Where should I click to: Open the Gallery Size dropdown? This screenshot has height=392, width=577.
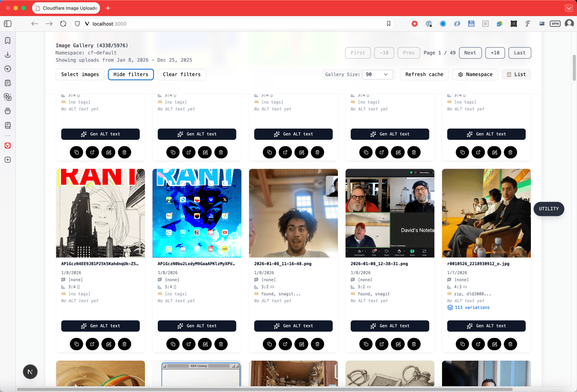(377, 74)
